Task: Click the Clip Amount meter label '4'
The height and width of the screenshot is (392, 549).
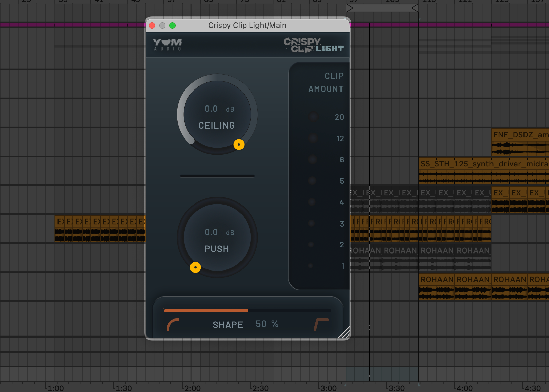Action: (x=342, y=203)
